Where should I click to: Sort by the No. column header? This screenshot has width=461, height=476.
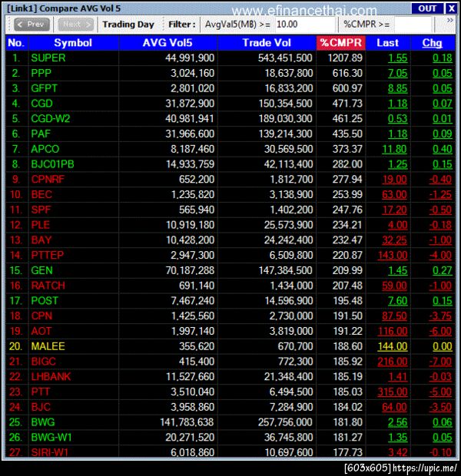(16, 43)
